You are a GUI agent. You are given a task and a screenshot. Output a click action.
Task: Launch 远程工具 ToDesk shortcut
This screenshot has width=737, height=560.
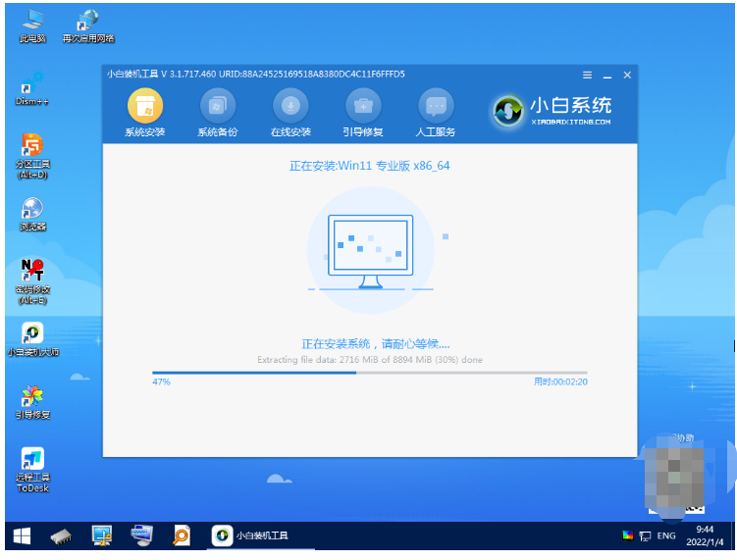[x=32, y=466]
